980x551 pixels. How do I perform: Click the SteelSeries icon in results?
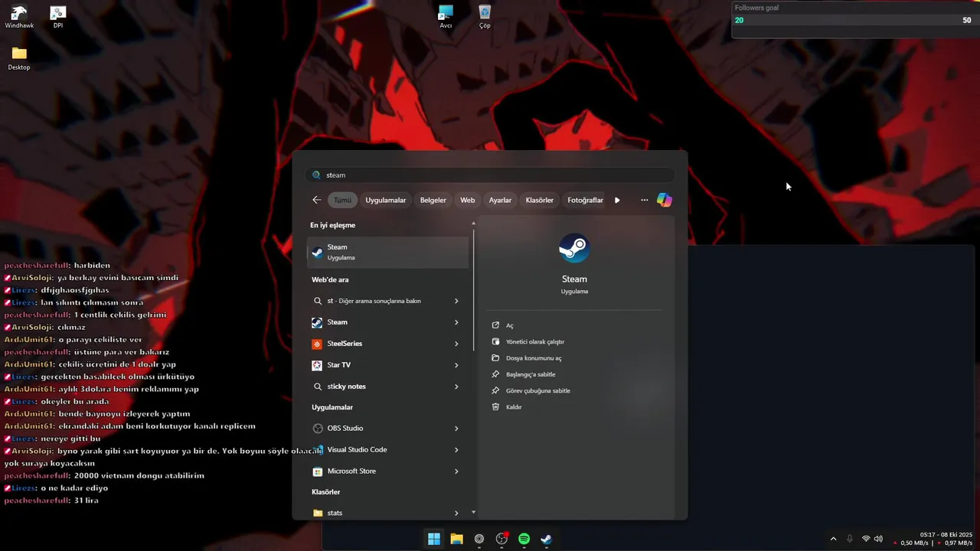(x=317, y=344)
